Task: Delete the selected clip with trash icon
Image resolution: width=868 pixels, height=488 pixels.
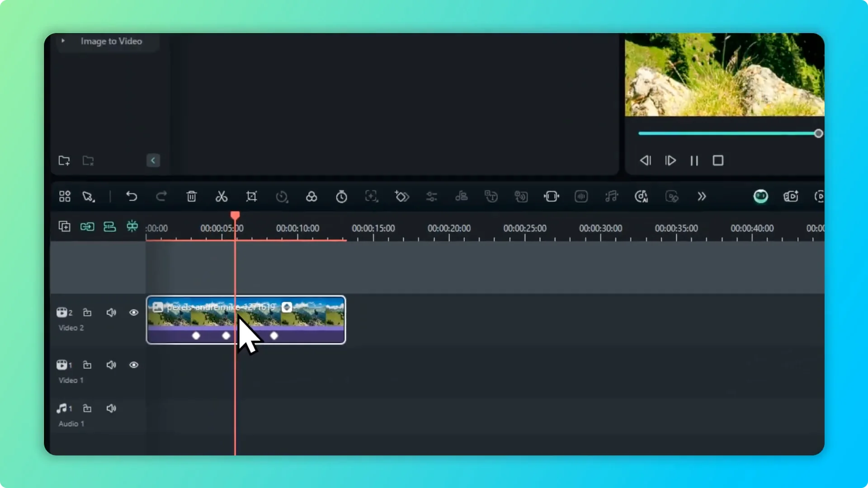Action: [192, 197]
